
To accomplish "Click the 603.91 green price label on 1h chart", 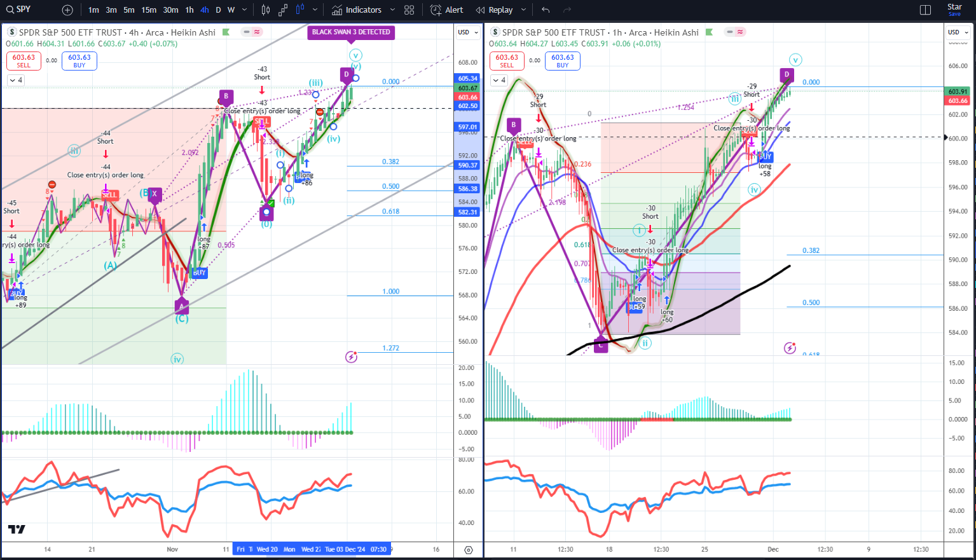I will click(958, 92).
